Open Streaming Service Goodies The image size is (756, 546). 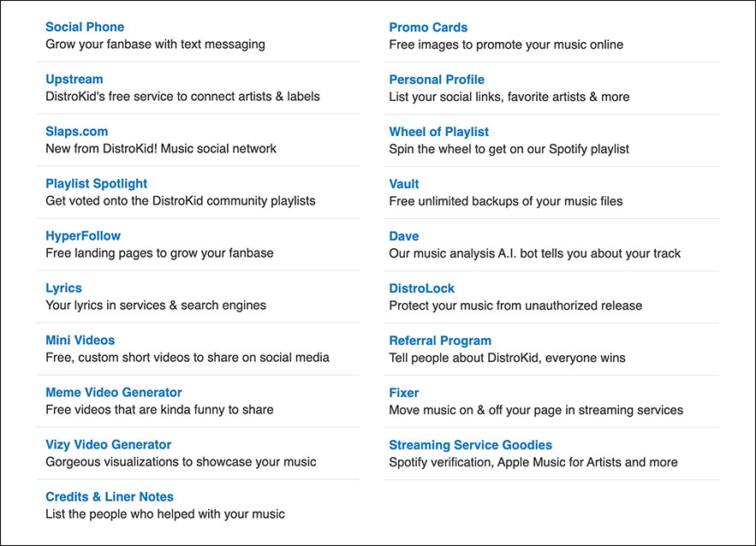471,444
